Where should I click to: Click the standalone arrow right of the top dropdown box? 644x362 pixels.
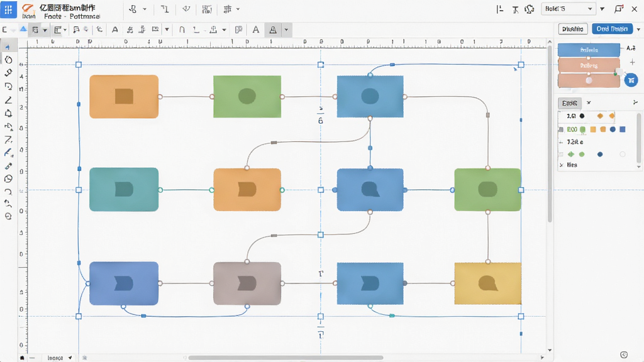[x=602, y=9]
